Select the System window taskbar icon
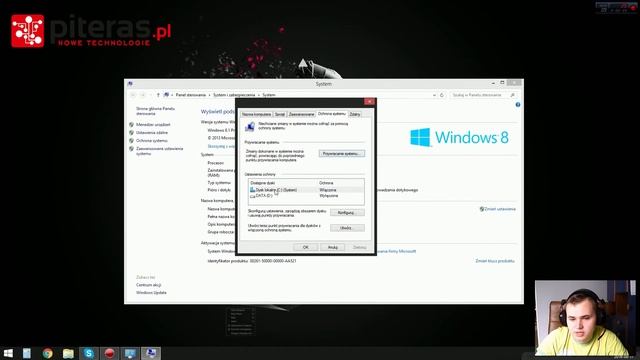Image resolution: width=640 pixels, height=360 pixels. pyautogui.click(x=151, y=353)
